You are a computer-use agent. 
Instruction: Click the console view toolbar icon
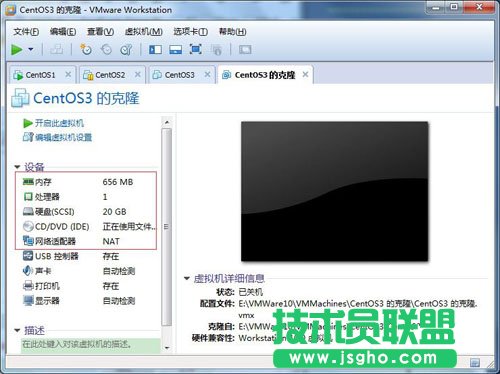pos(245,50)
